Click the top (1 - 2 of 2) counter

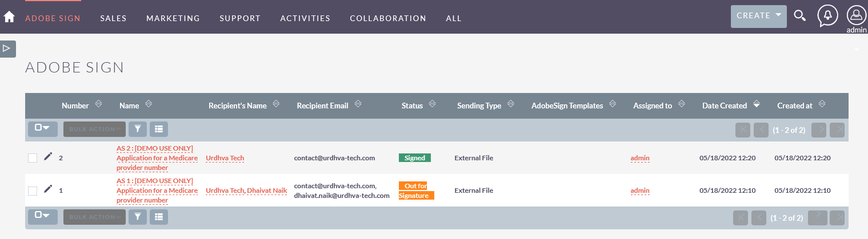click(x=789, y=130)
